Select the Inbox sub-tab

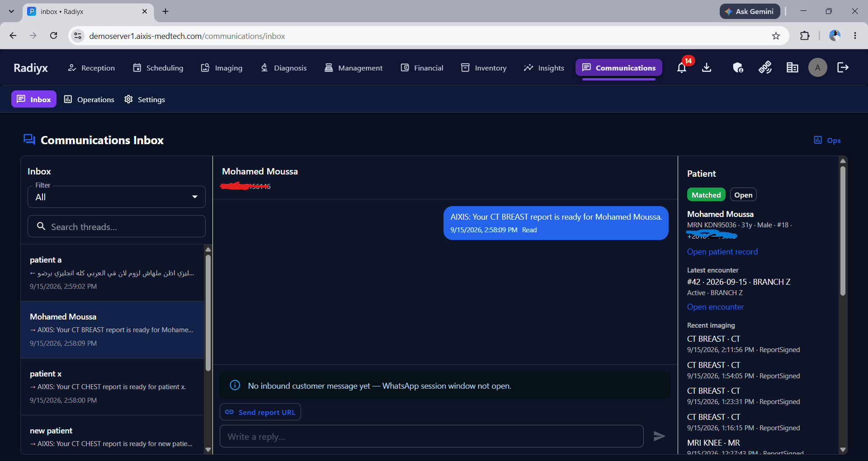tap(34, 99)
